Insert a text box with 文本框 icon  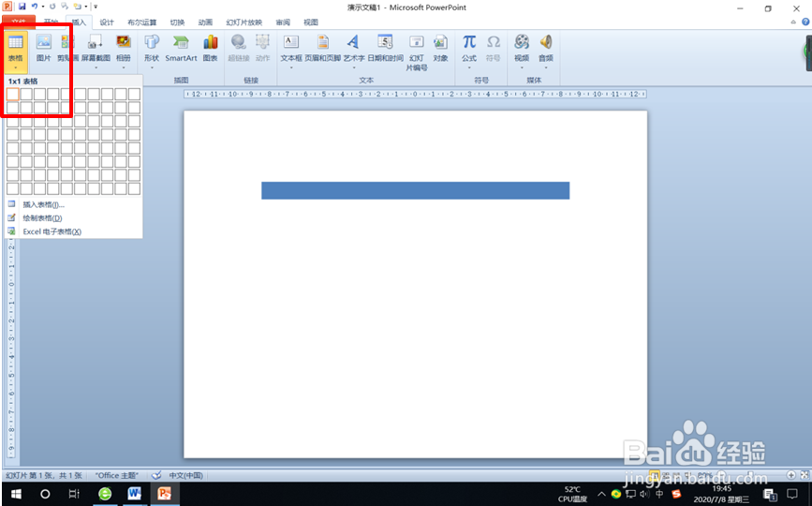[291, 42]
